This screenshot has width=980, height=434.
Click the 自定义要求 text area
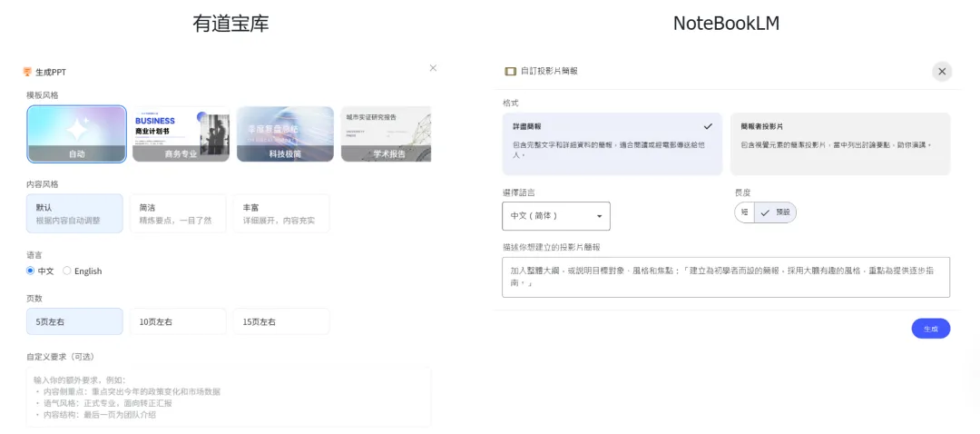229,397
